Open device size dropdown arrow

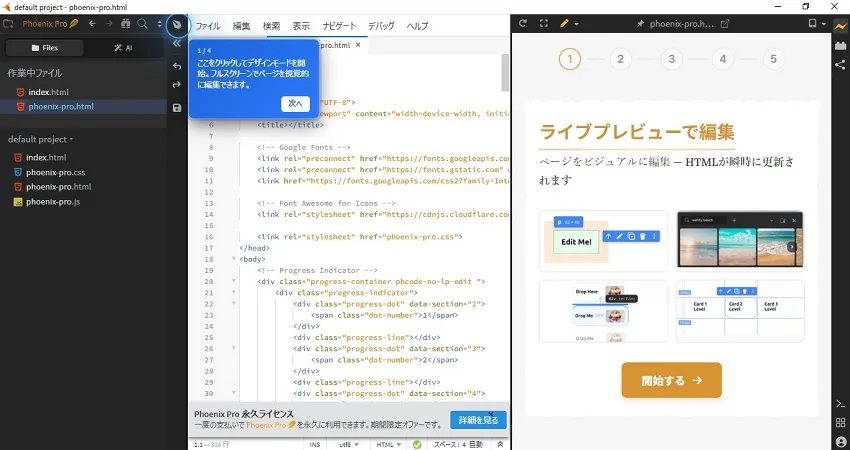click(823, 24)
